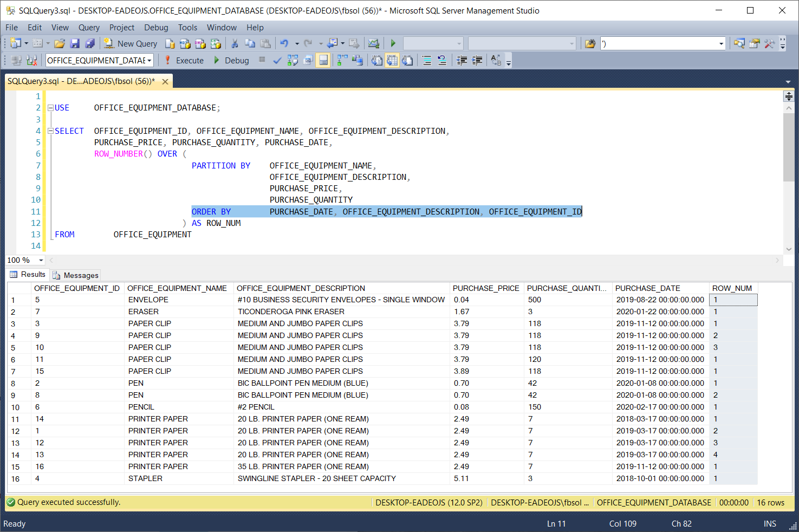Click the Undo arrow icon

click(284, 44)
